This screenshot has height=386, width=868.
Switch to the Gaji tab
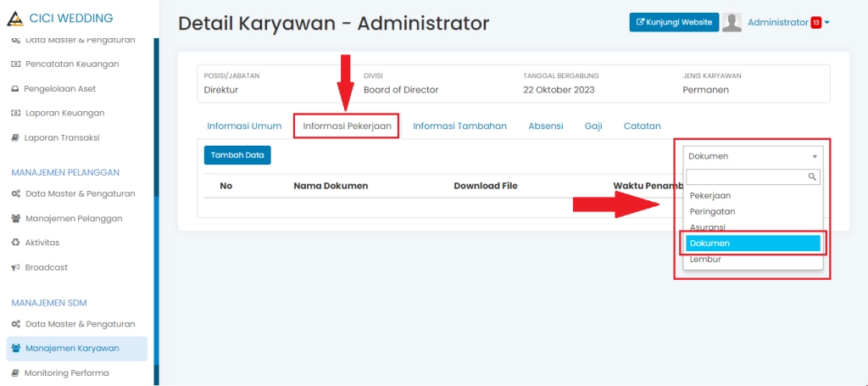tap(593, 126)
